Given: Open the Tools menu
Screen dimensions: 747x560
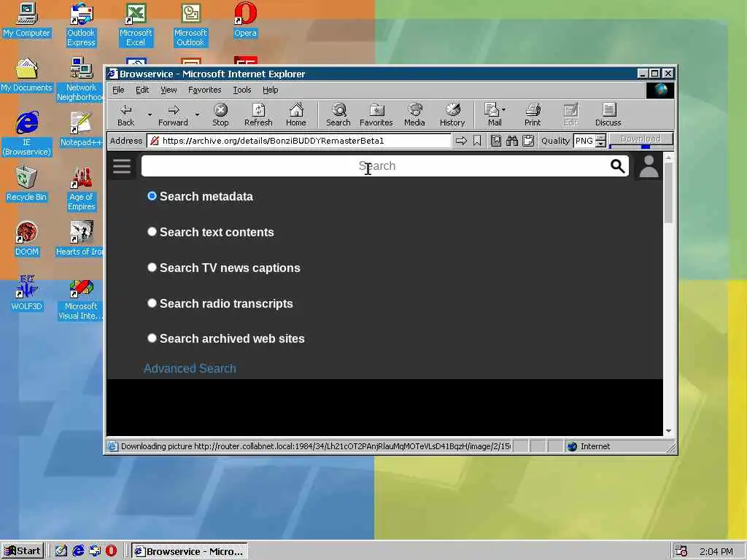Looking at the screenshot, I should 242,90.
